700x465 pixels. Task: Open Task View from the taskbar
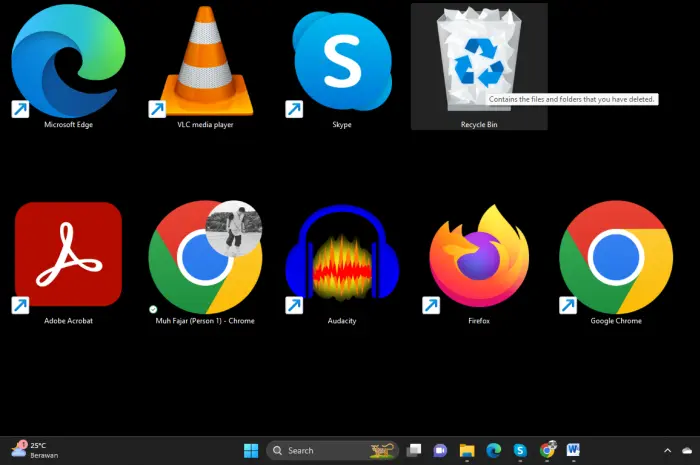tap(414, 451)
